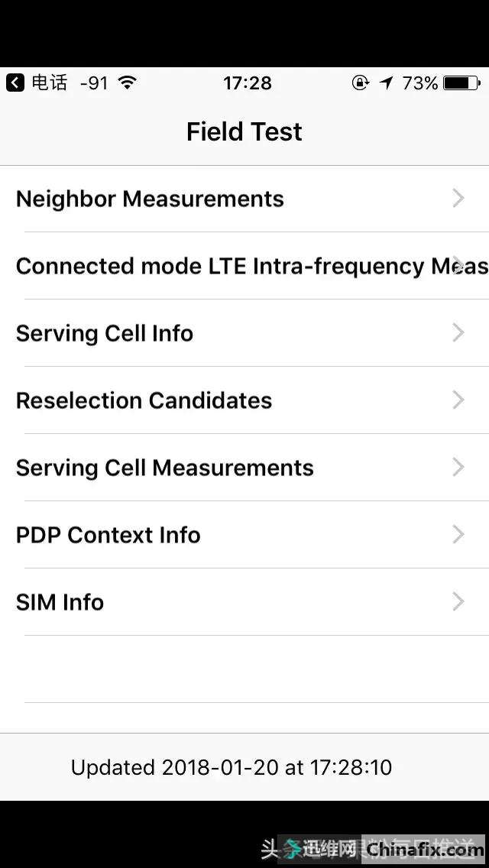The height and width of the screenshot is (868, 489).
Task: Open the PDP Context Info label
Action: point(108,535)
